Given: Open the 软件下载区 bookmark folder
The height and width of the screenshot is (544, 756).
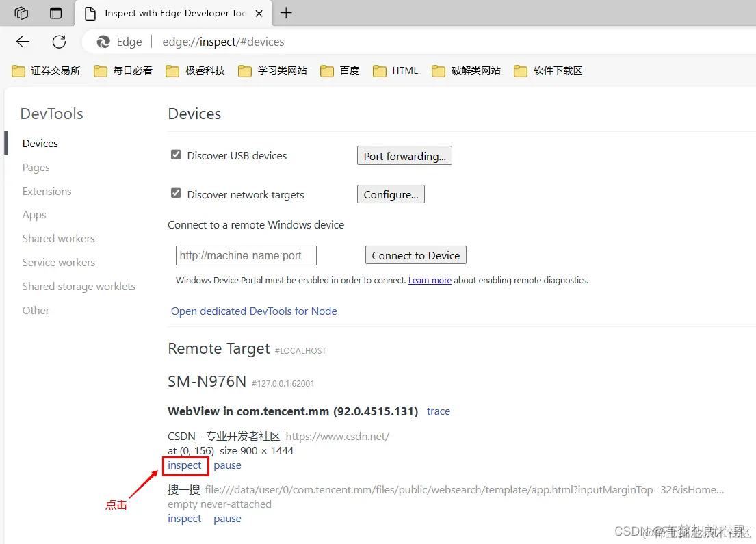Looking at the screenshot, I should tap(548, 71).
